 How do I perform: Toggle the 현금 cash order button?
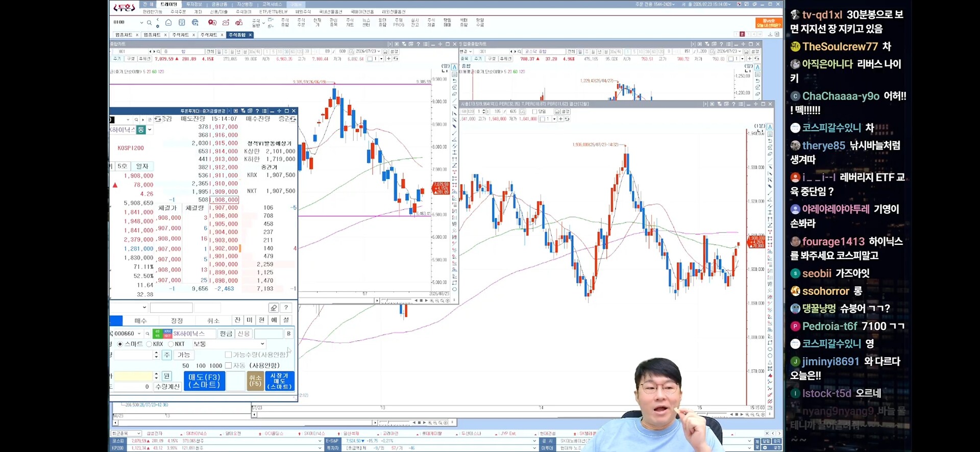[226, 334]
